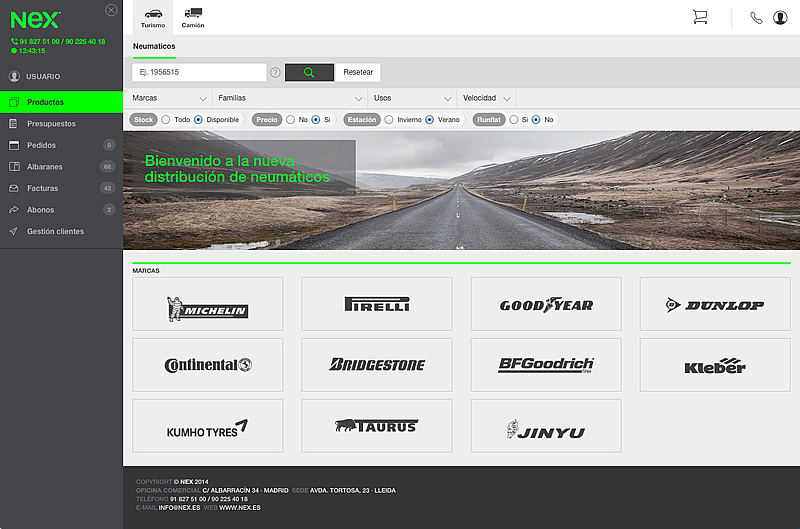Image resolution: width=800 pixels, height=529 pixels.
Task: Click the green phone icon beside the sidebar number
Action: tap(14, 41)
